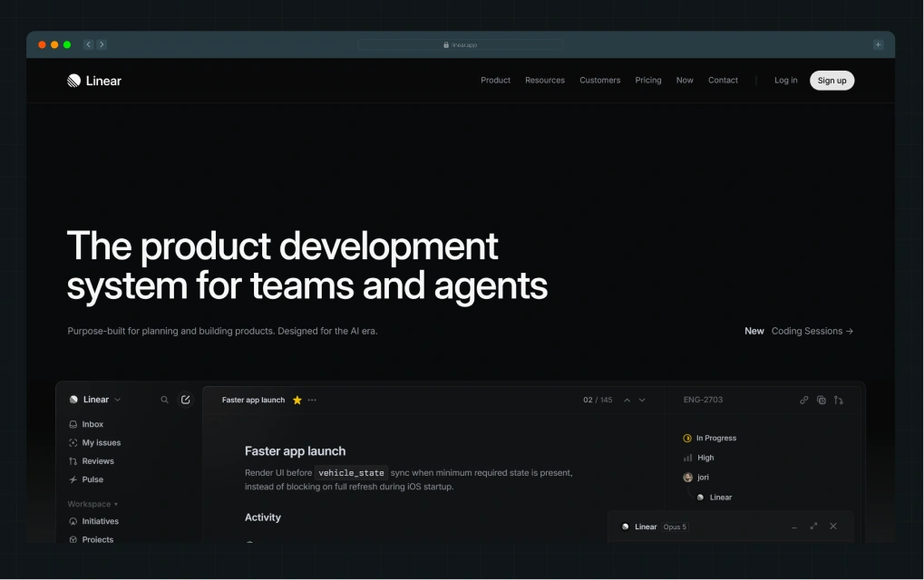Click the Faster app launch breadcrumb title
Image resolution: width=924 pixels, height=580 pixels.
[x=253, y=400]
